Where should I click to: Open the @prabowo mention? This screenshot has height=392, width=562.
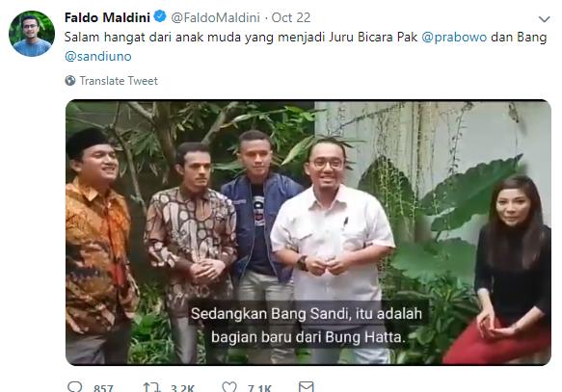(x=454, y=38)
